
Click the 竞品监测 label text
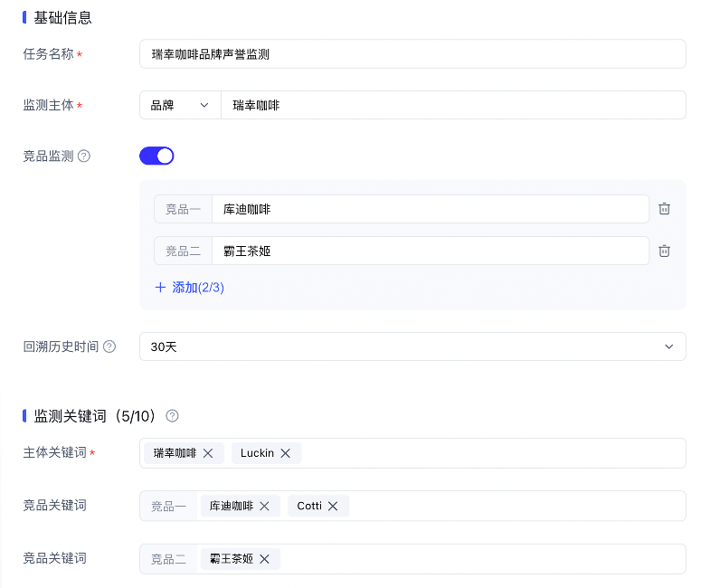pyautogui.click(x=48, y=156)
